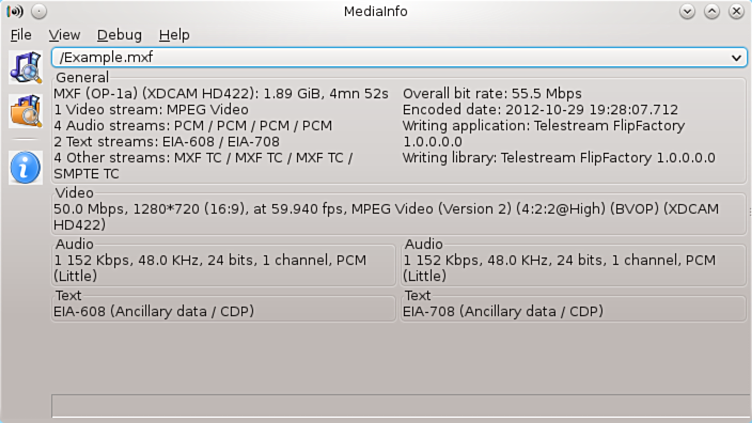Minimize the MediaInfo window
The image size is (752, 423).
688,12
